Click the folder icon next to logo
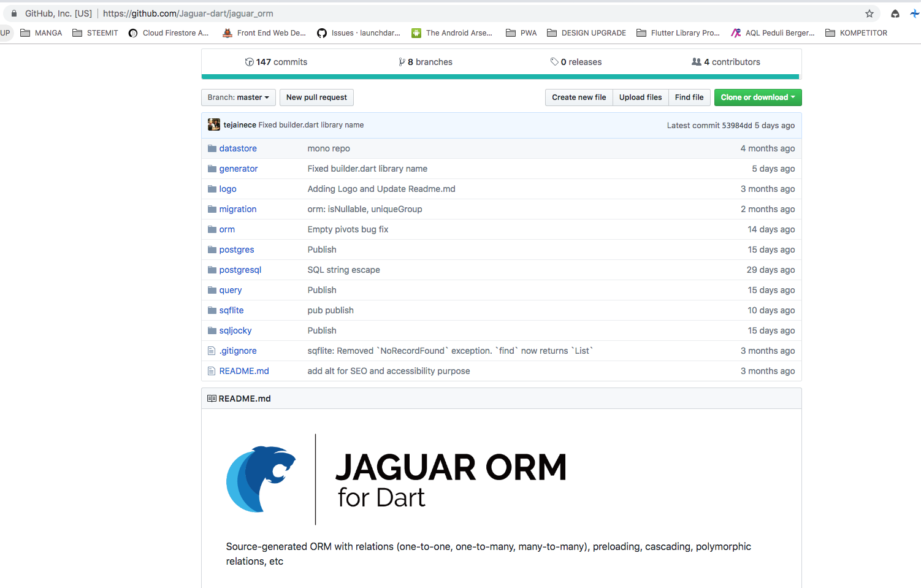The image size is (921, 588). pyautogui.click(x=212, y=189)
